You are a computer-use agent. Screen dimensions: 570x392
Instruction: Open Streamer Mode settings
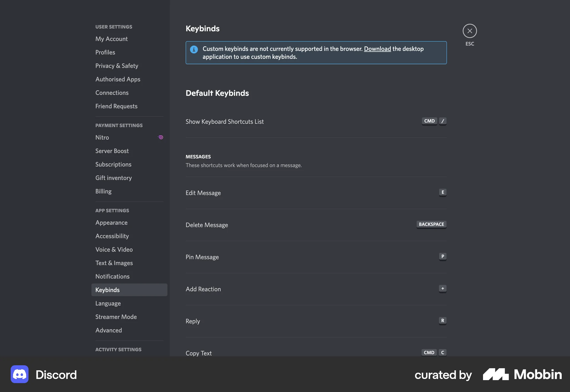pos(116,317)
